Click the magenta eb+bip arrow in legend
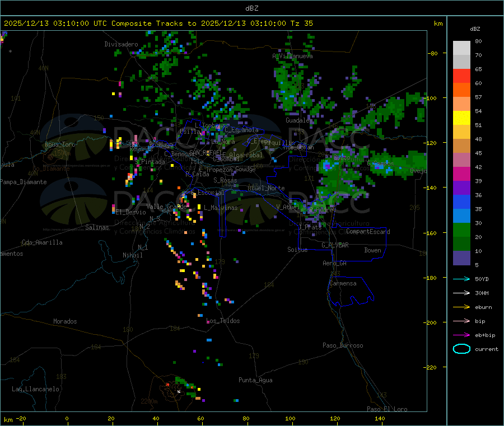This screenshot has width=504, height=426. tap(461, 335)
